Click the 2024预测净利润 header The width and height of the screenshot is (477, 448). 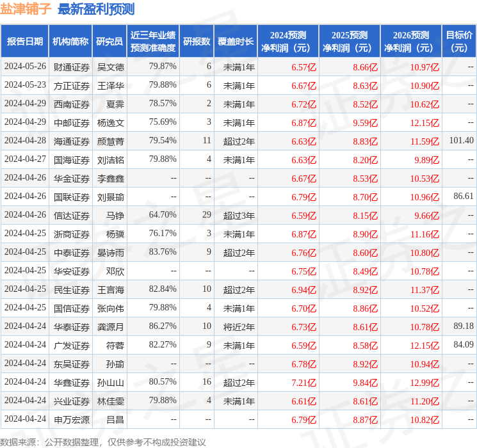click(x=288, y=41)
